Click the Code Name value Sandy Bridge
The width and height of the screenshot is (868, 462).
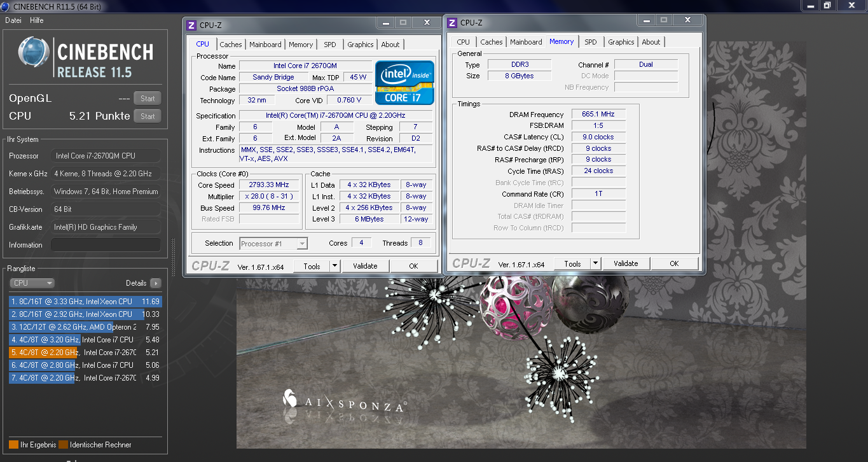[273, 77]
